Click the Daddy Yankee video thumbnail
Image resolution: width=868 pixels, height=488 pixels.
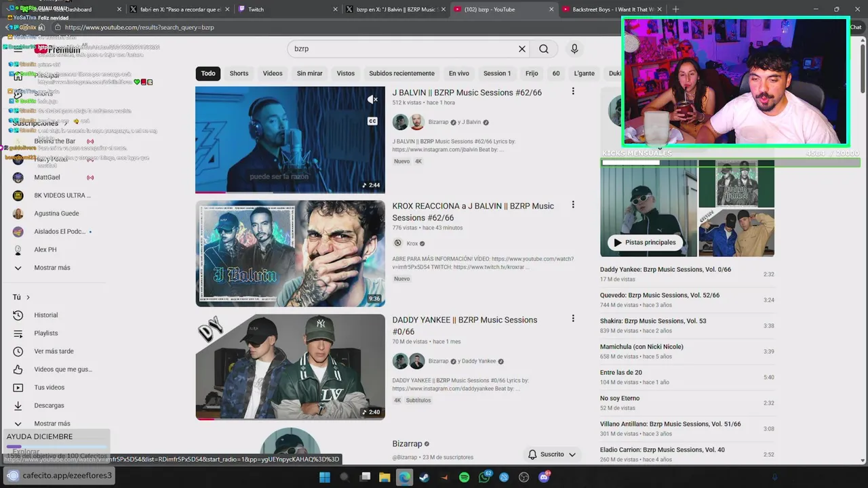coord(290,367)
